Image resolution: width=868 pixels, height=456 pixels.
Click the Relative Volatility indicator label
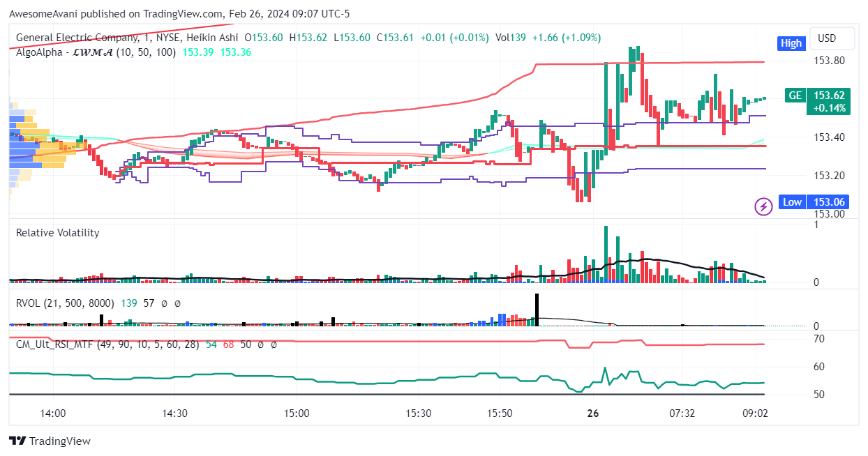click(x=58, y=233)
